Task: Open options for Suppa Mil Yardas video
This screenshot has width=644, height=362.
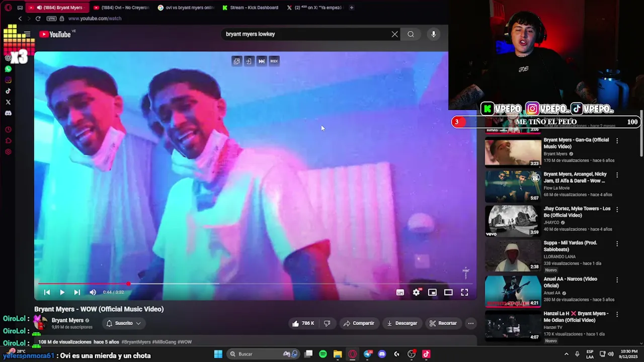Action: (x=617, y=243)
